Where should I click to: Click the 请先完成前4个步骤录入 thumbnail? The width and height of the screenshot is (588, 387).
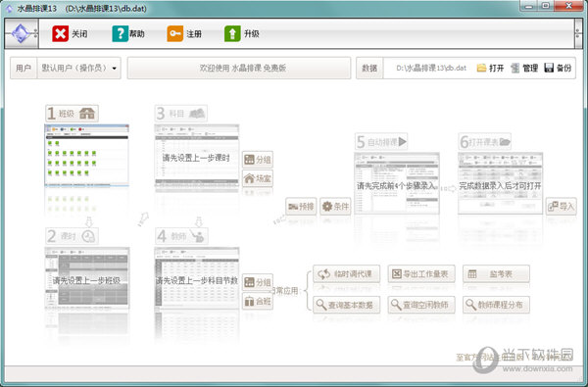click(396, 183)
